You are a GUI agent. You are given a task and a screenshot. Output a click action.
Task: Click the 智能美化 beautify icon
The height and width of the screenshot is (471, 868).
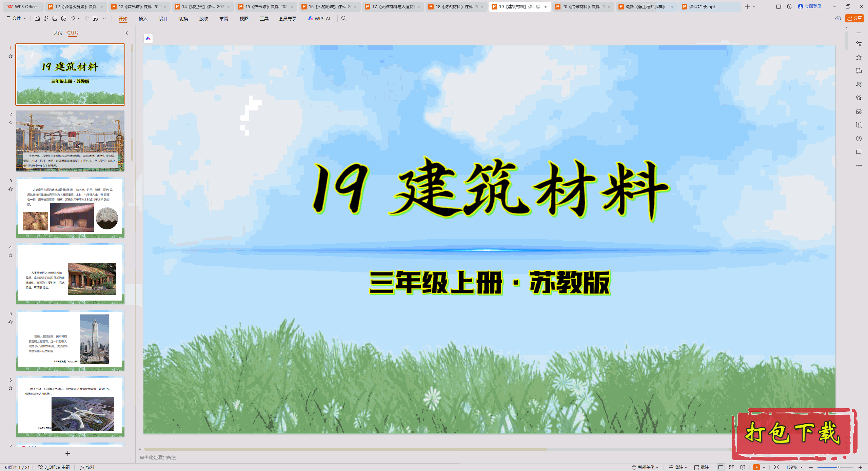[634, 467]
